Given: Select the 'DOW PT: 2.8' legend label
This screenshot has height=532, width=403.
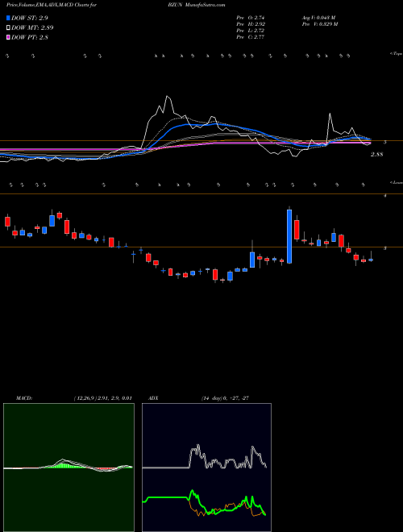Looking at the screenshot, I should coord(30,37).
